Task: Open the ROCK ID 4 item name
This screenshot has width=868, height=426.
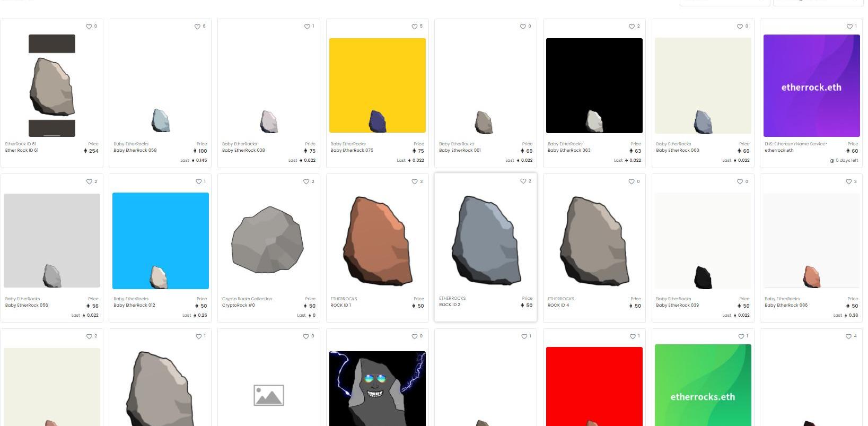Action: [558, 305]
